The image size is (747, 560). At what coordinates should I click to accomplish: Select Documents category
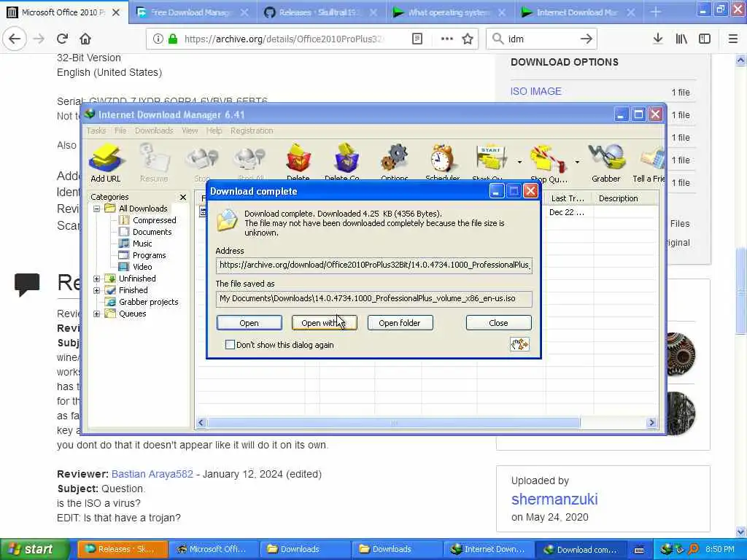pos(152,232)
